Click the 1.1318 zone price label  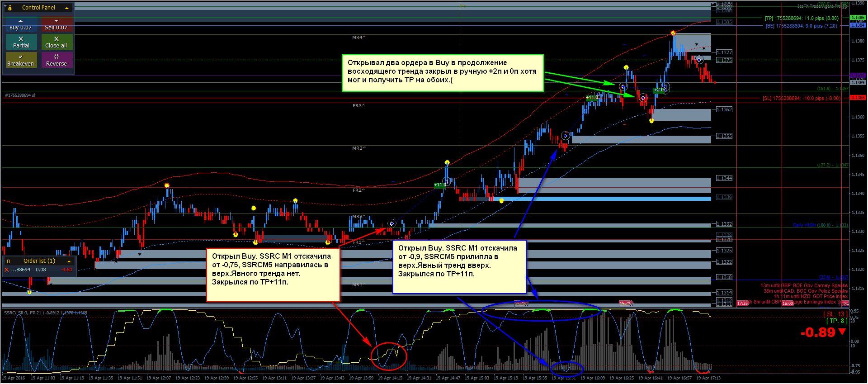point(724,277)
